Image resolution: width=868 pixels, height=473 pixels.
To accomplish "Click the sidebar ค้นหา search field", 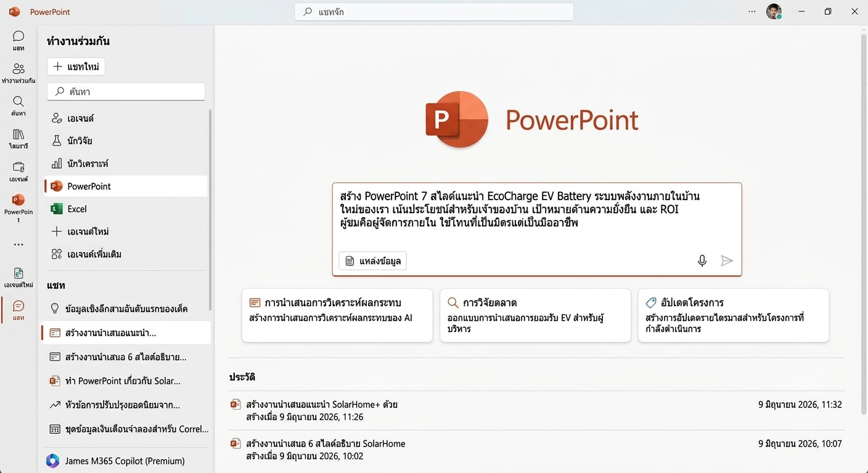I will [126, 91].
